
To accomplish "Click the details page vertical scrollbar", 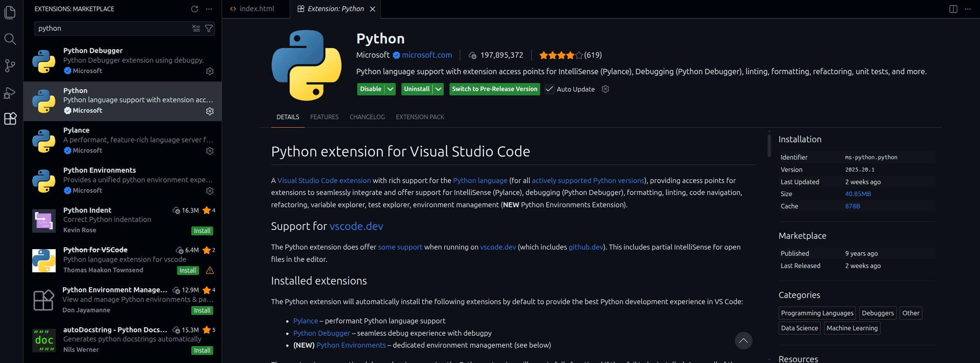I will tap(769, 145).
